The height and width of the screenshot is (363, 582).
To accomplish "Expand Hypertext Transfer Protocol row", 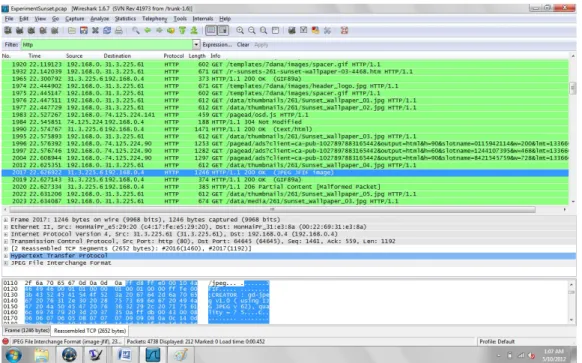I will (6, 256).
